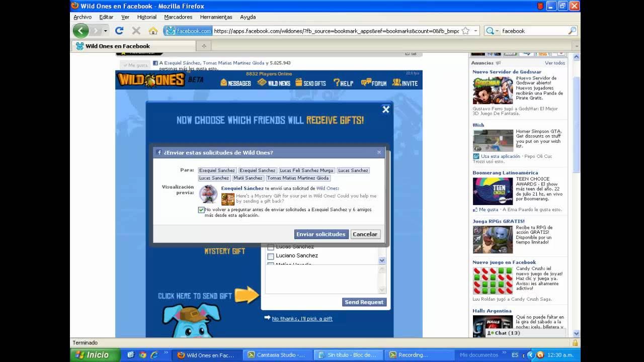Switch to Camtasia Studio taskbar window

(x=279, y=355)
